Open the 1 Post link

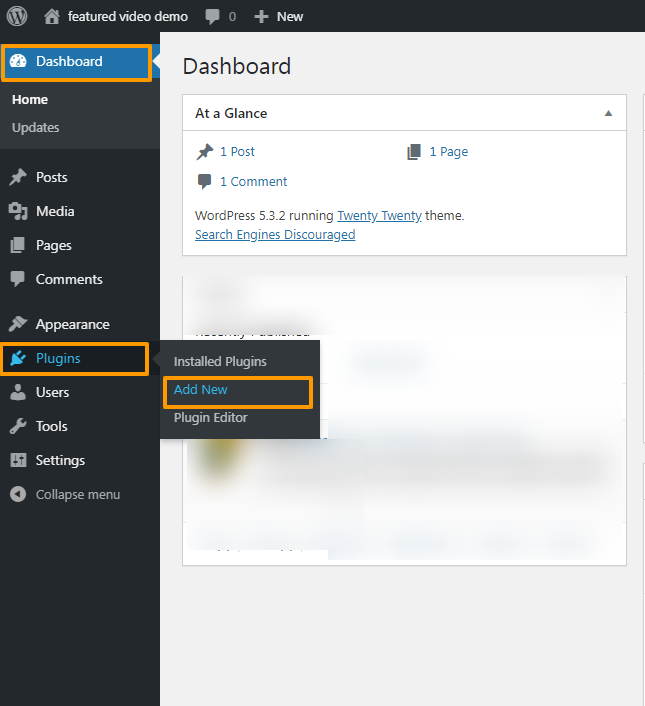(237, 152)
